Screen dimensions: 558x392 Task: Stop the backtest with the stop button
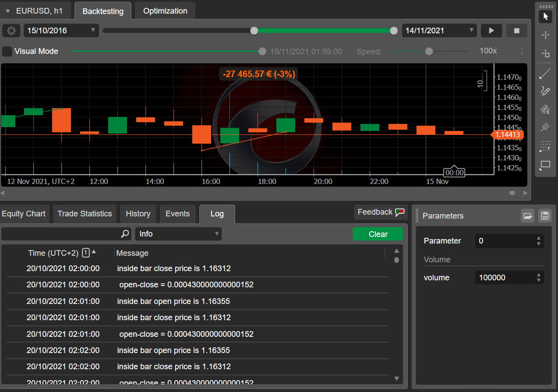(517, 31)
